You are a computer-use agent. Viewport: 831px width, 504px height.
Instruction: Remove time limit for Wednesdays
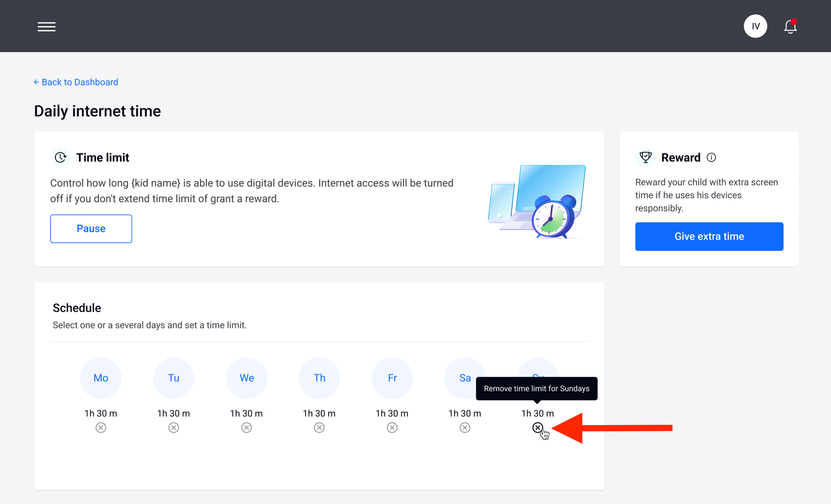point(246,427)
